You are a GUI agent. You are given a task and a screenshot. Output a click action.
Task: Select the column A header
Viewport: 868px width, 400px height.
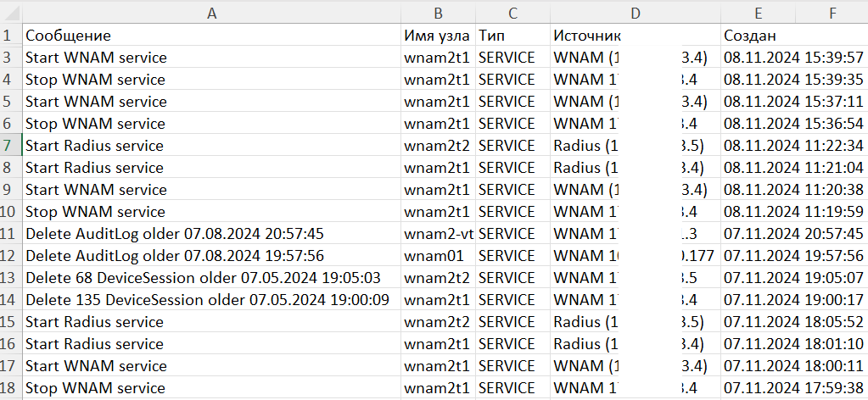tap(211, 13)
